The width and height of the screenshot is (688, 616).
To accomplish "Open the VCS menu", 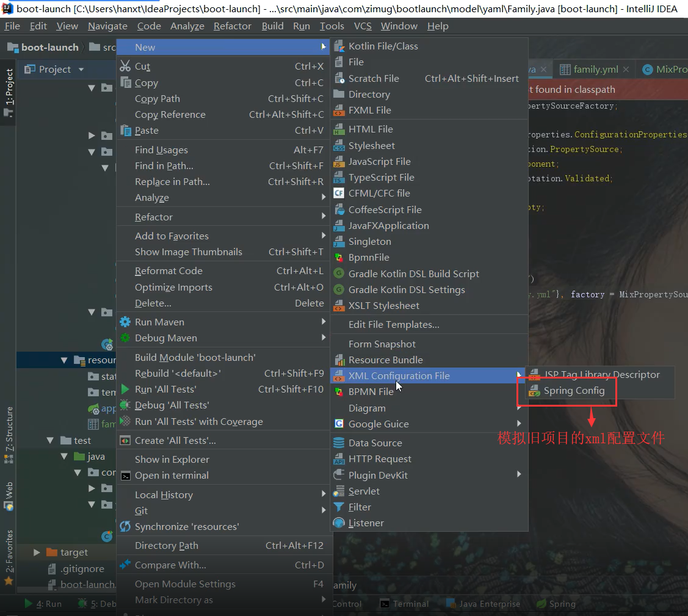I will point(363,26).
